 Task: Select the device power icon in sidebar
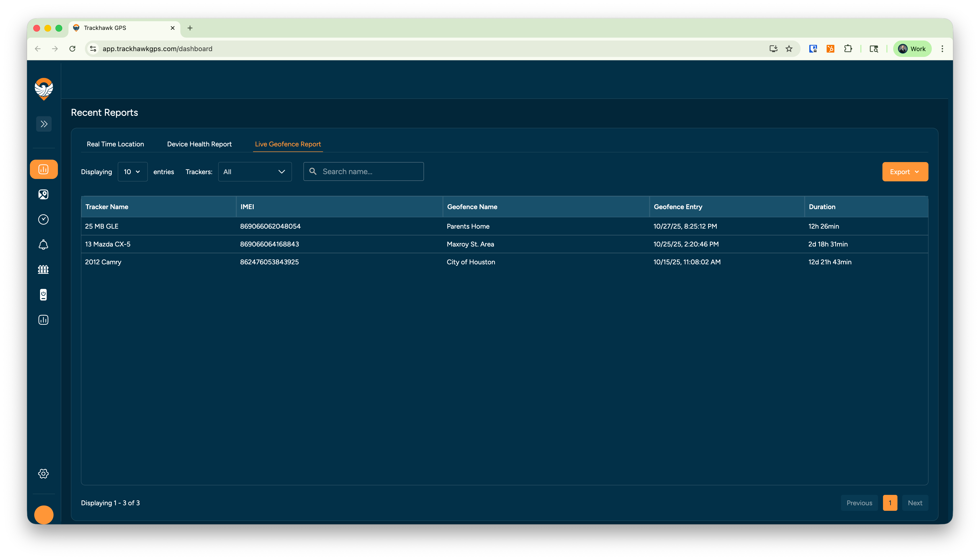tap(43, 295)
